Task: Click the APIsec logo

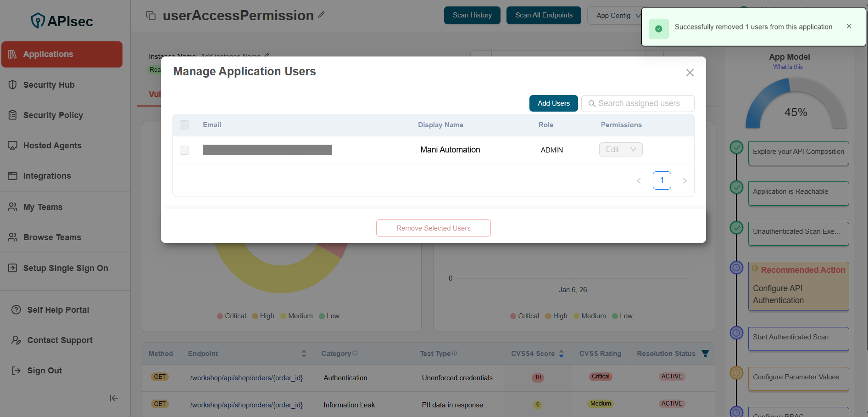Action: (62, 21)
